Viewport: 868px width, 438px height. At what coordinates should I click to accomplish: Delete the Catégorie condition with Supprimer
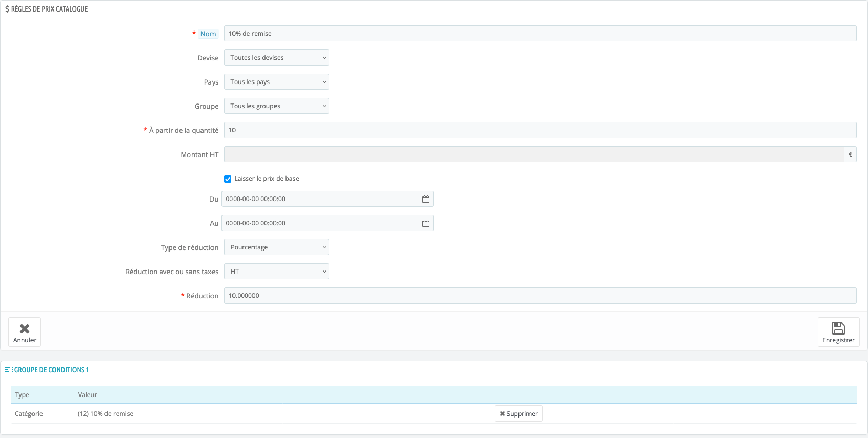518,414
